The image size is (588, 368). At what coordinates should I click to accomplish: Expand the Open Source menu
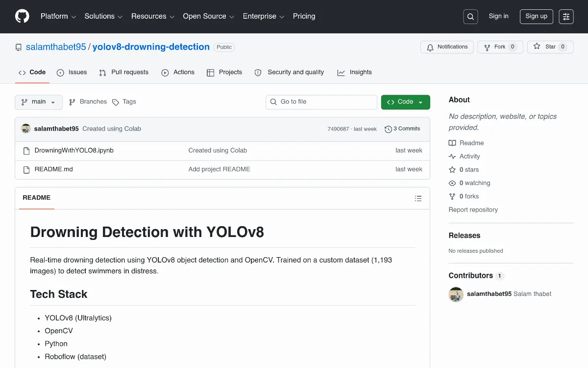(209, 16)
